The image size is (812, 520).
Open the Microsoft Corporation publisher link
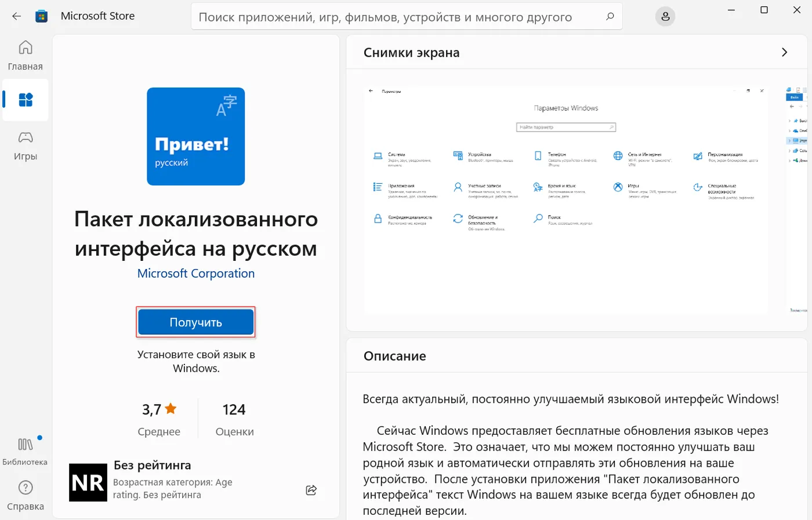(196, 274)
